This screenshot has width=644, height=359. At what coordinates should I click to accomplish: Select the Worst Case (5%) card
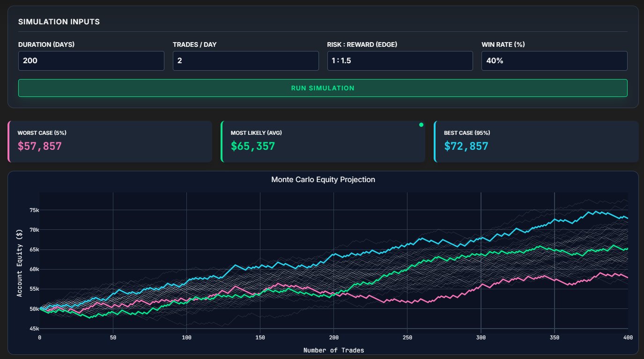(110, 141)
